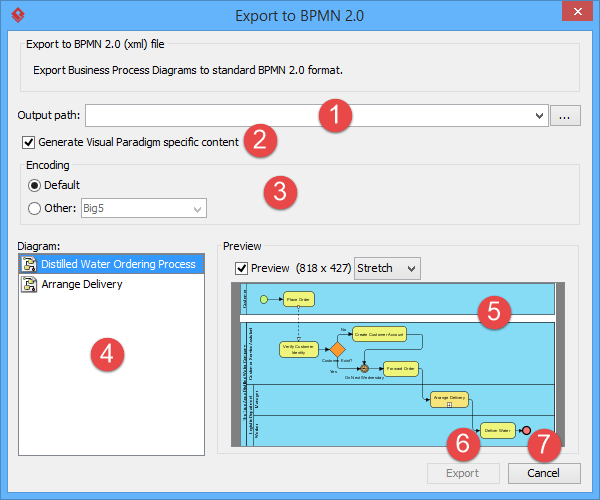Click the Deliver Water task in preview
The height and width of the screenshot is (500, 600).
pos(498,431)
